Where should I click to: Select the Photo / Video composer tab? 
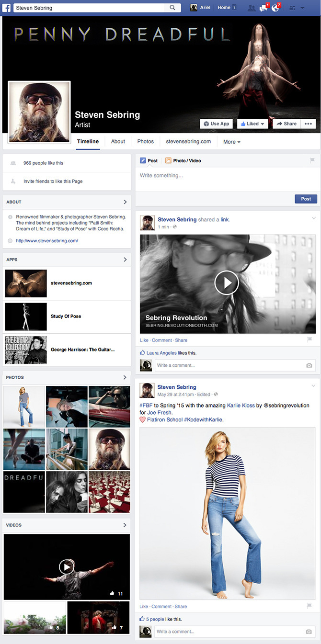[x=183, y=160]
